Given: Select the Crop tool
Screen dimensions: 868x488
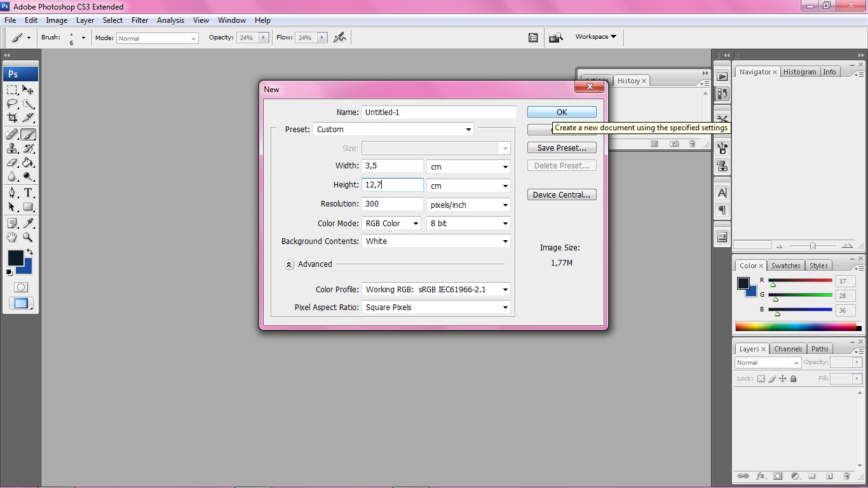Looking at the screenshot, I should click(x=12, y=118).
